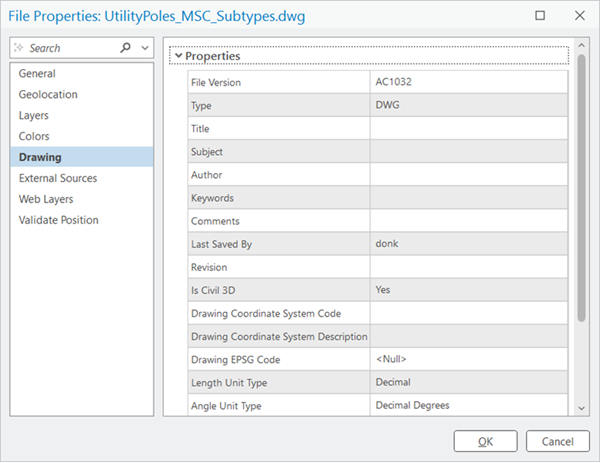Viewport: 600px width, 463px height.
Task: Select the Drawing category
Action: [x=40, y=158]
